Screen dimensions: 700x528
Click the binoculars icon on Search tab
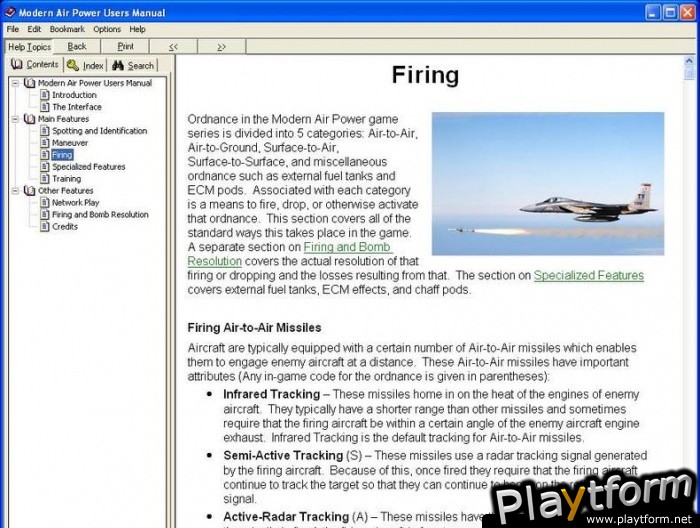pos(118,66)
